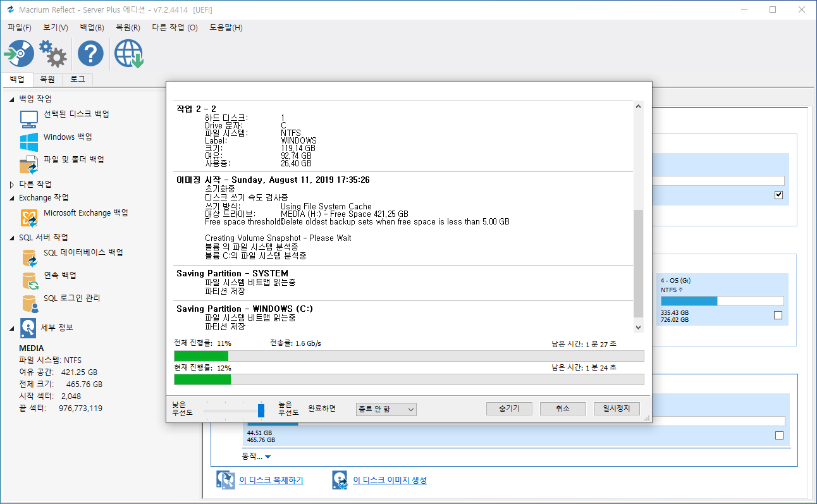
Task: Switch to the 복원 tab
Action: [47, 80]
